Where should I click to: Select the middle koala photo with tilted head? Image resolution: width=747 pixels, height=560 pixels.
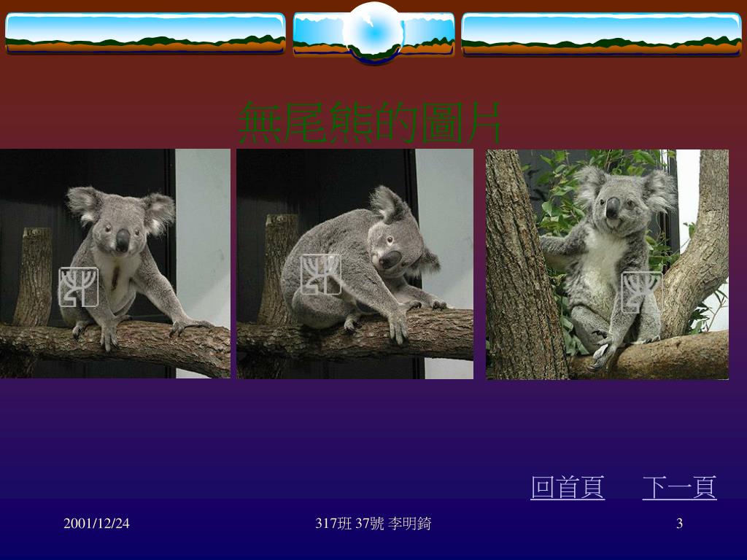point(355,264)
